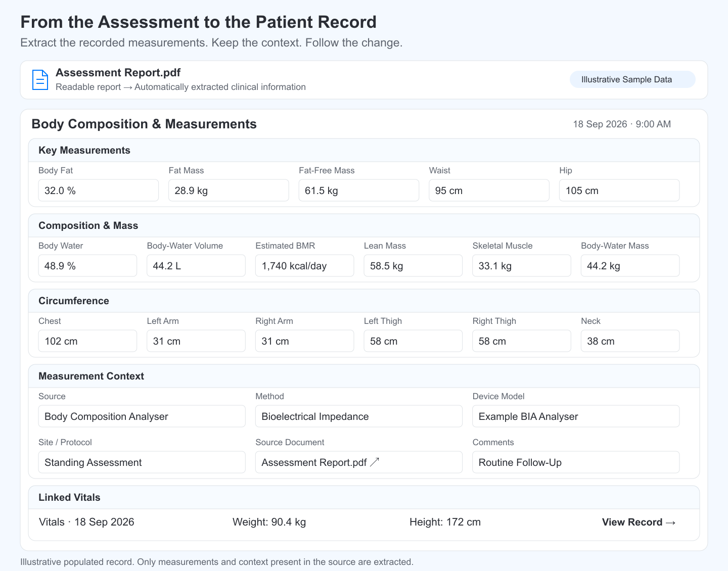The height and width of the screenshot is (571, 728).
Task: Click the Device Model field Example BIA Analyser
Action: [x=576, y=416]
